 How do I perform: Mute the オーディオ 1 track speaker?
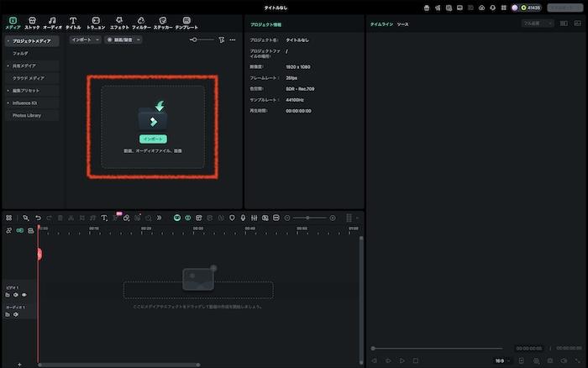[16, 316]
